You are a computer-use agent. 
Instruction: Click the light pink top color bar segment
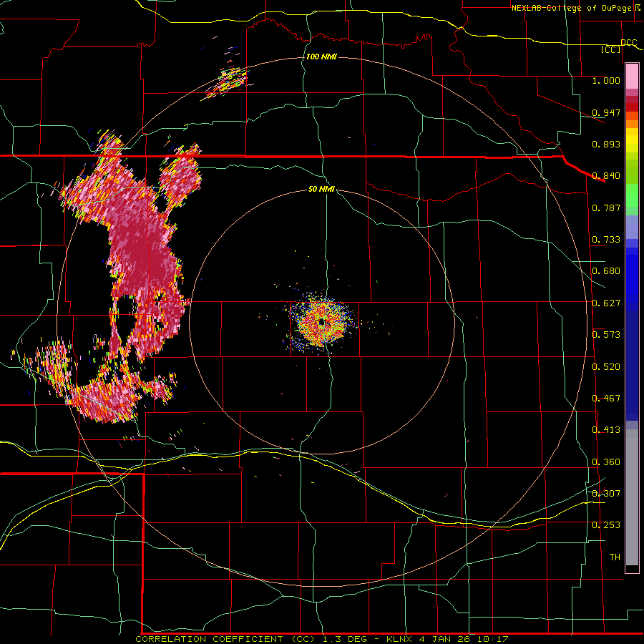pyautogui.click(x=632, y=77)
